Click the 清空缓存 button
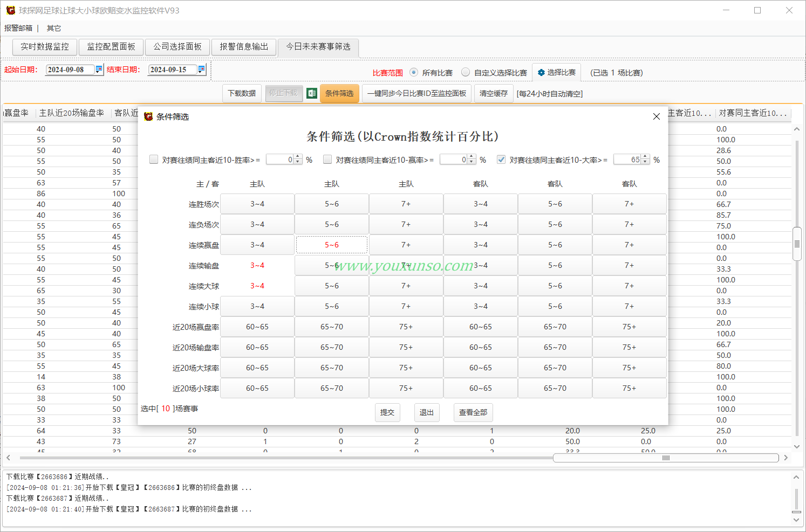The image size is (806, 532). click(494, 93)
